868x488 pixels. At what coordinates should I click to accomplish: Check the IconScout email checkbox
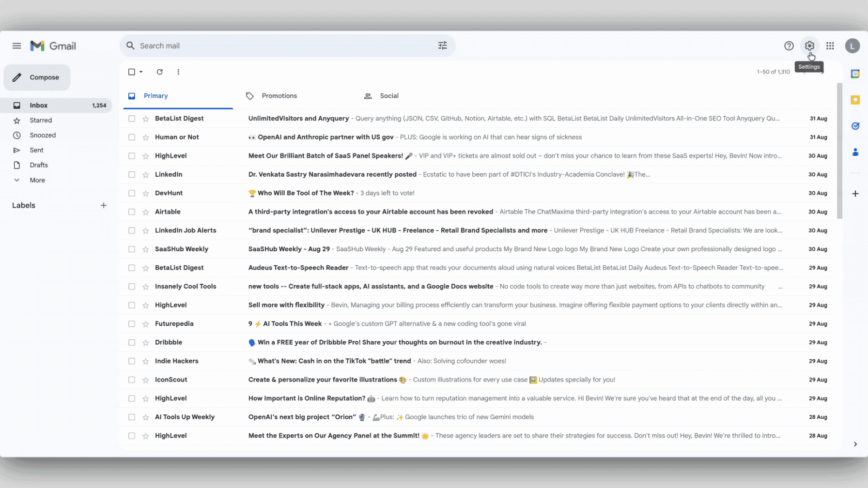132,380
